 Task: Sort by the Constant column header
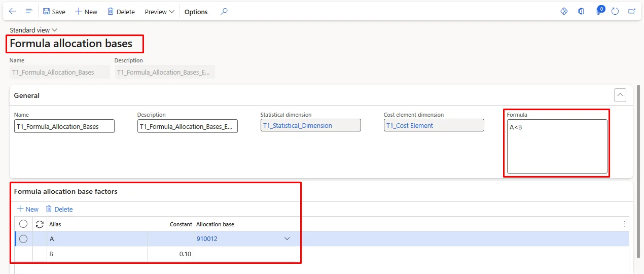pos(181,224)
